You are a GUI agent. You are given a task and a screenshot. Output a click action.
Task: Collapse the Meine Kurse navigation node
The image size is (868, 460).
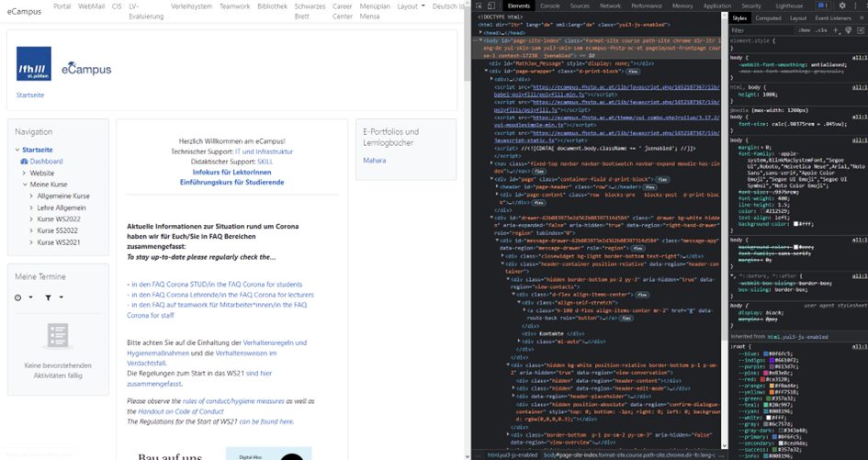(x=25, y=185)
